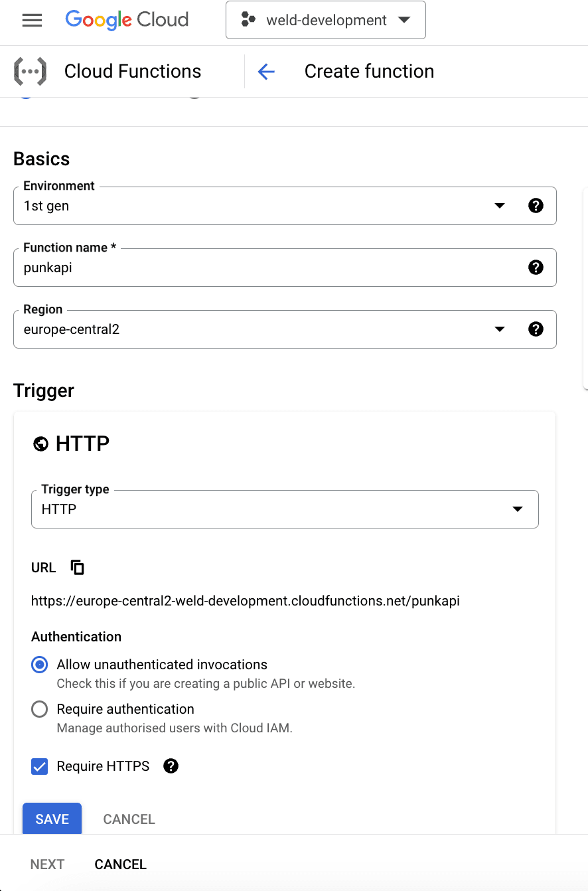Screen dimensions: 588x891
Task: Click the Google Cloud logo
Action: click(x=126, y=20)
